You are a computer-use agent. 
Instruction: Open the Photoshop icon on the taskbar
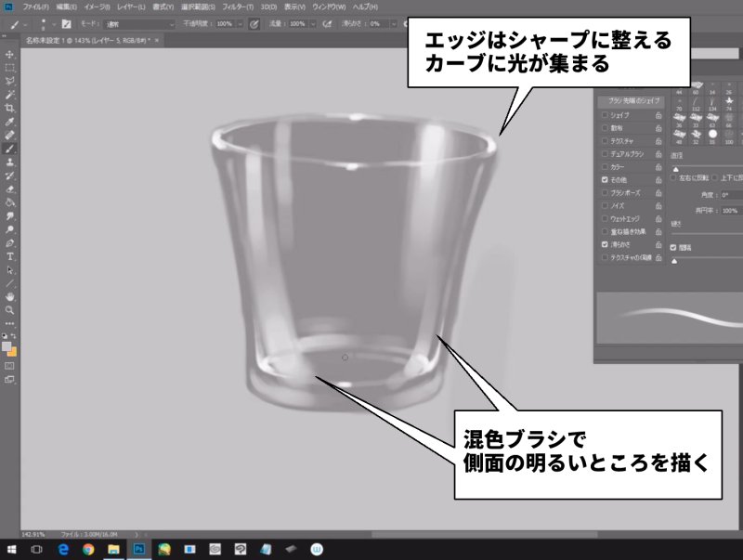pos(137,550)
